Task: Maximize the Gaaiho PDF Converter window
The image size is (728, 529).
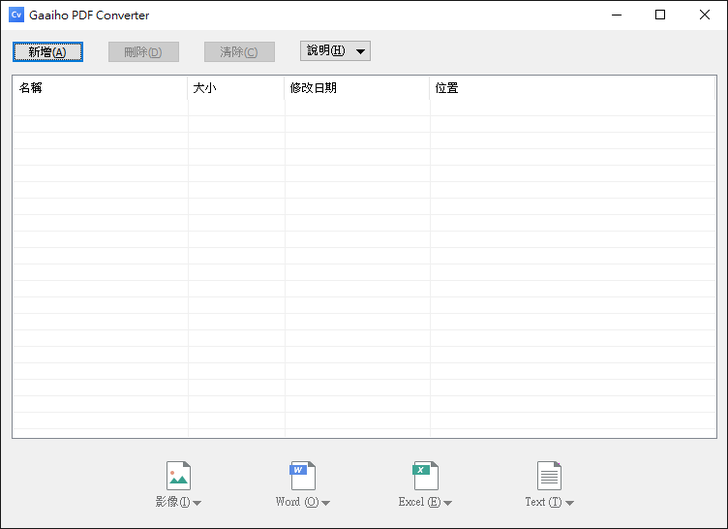Action: click(660, 15)
